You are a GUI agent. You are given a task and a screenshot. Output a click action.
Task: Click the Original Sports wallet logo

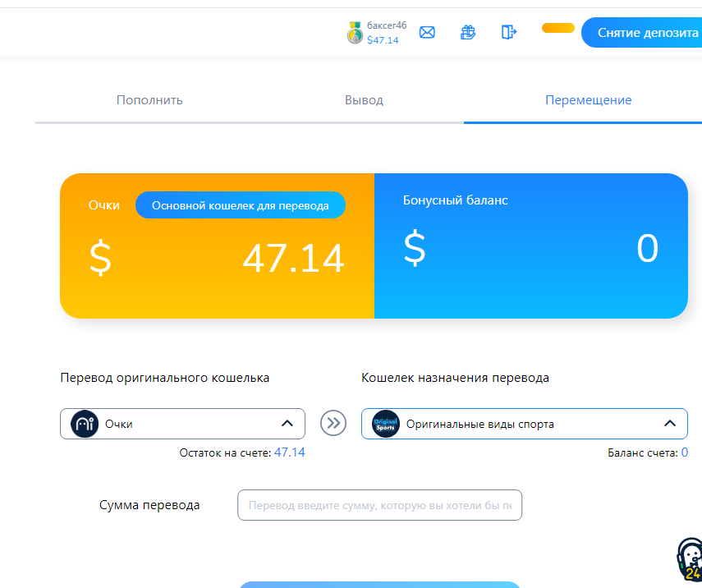385,424
